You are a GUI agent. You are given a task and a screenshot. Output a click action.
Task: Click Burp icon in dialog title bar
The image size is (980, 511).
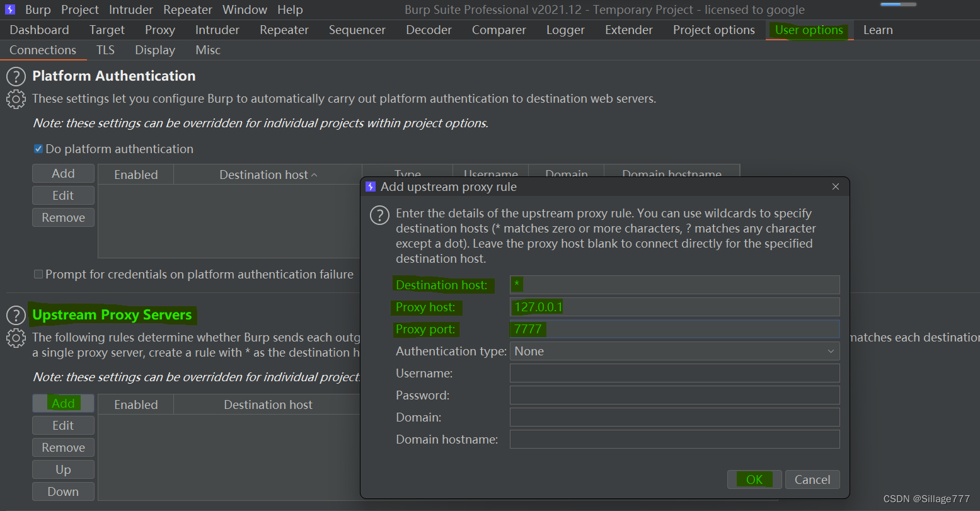click(x=371, y=187)
